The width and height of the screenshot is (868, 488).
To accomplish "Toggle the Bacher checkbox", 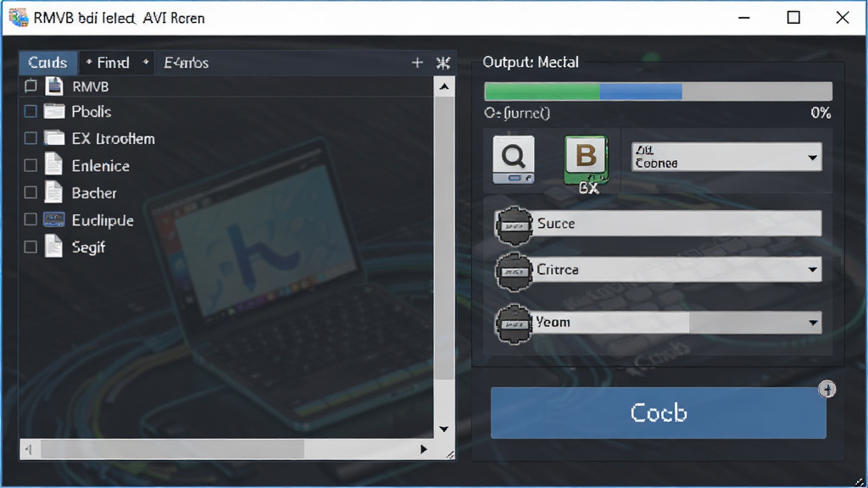I will click(x=31, y=192).
